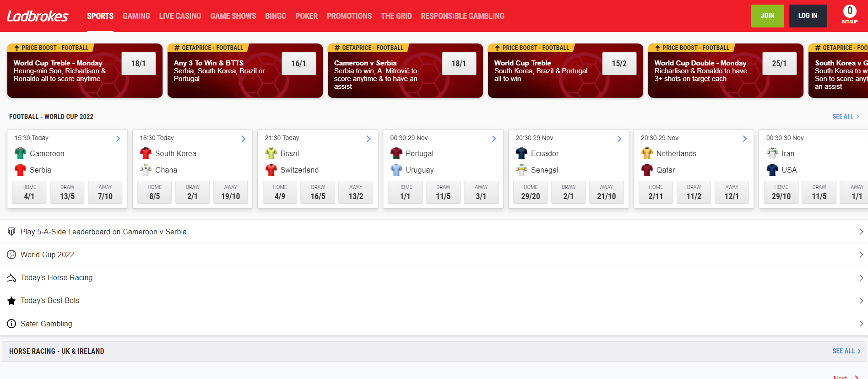Click the Today's Horse Racing horse icon

[11, 278]
